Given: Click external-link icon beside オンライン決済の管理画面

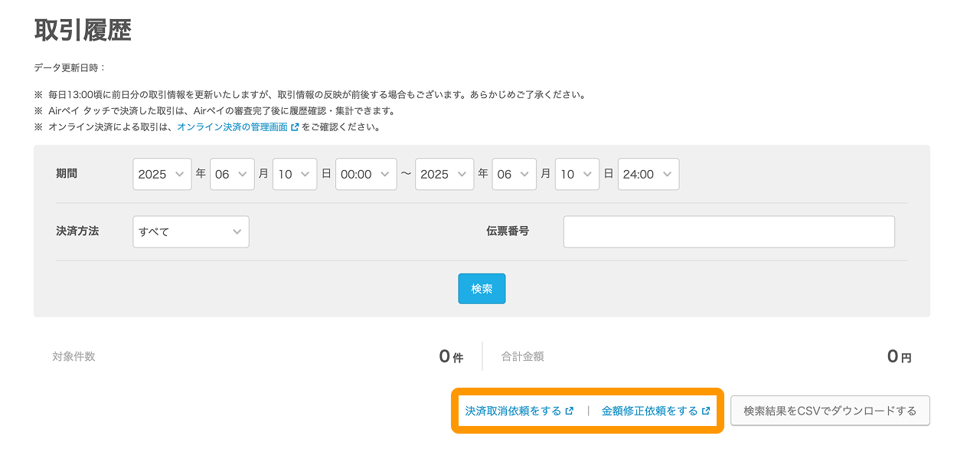Looking at the screenshot, I should pos(295,127).
